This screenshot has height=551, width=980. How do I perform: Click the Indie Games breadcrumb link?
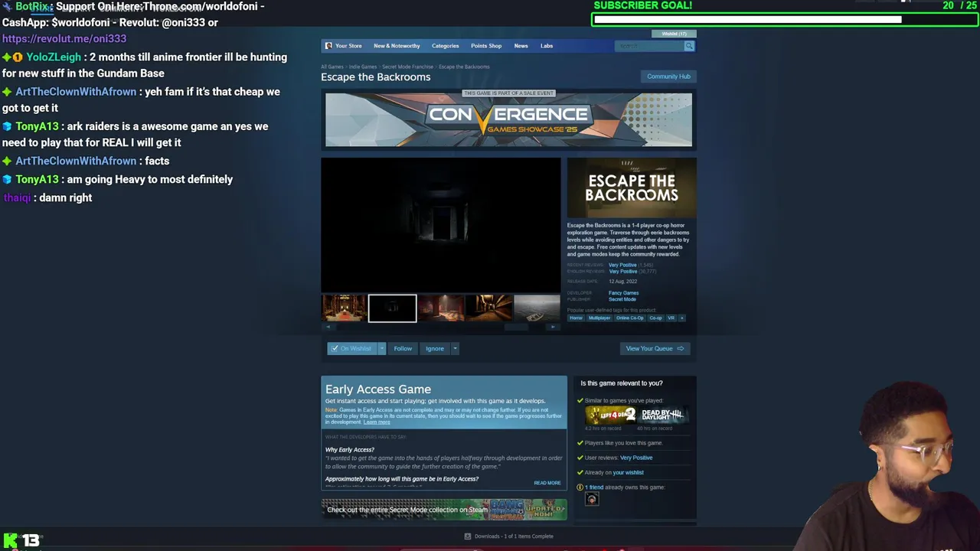(x=363, y=67)
